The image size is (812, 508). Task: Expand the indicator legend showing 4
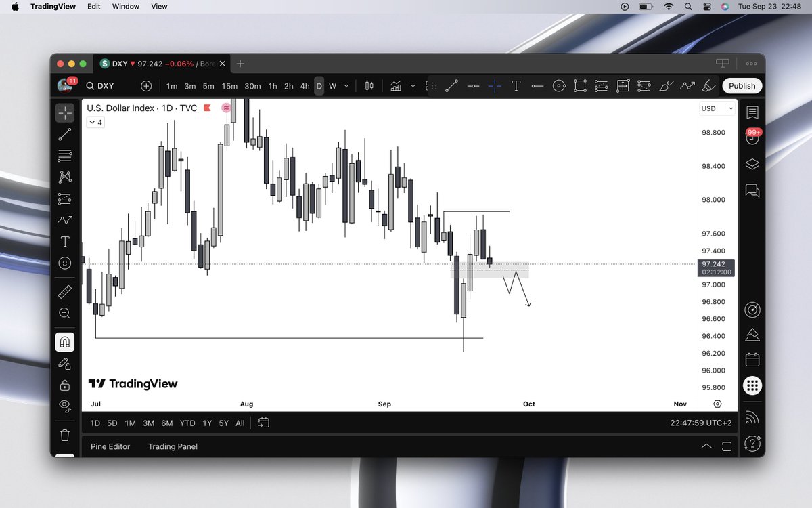point(95,123)
